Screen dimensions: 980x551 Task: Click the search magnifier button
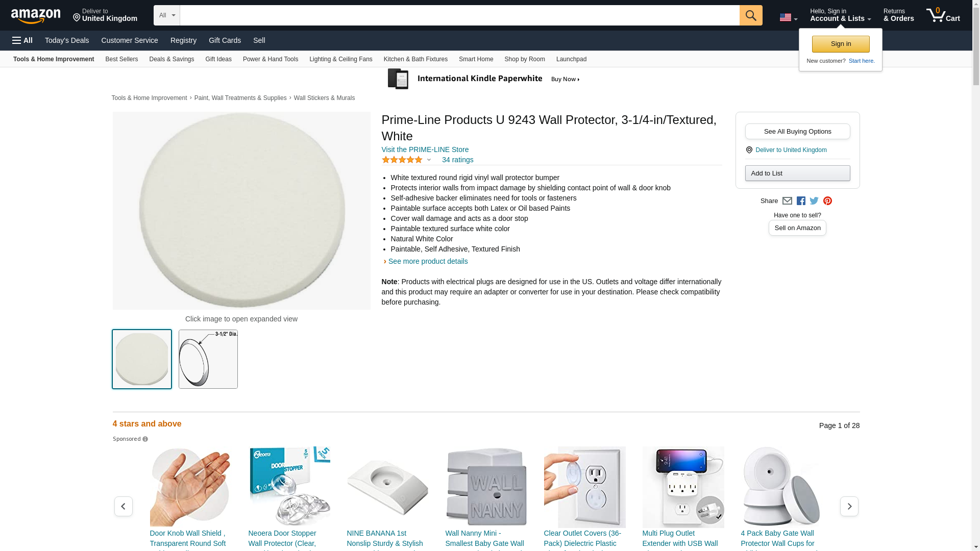[x=751, y=15]
